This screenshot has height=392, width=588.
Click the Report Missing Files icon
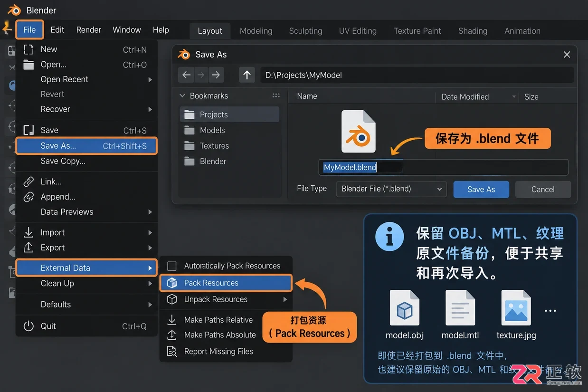click(x=172, y=352)
